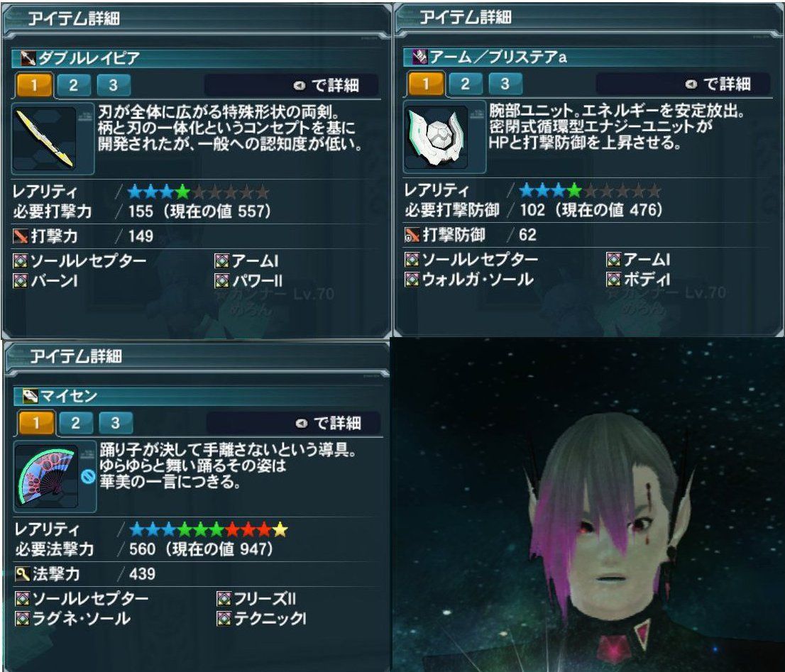Open tab 3 in the マイセン panel
The image size is (785, 672).
click(x=115, y=423)
